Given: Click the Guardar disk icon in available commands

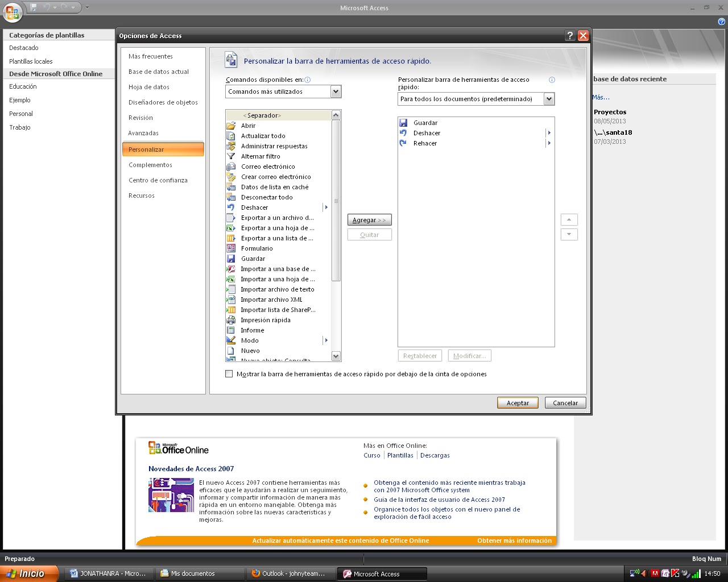Looking at the screenshot, I should [231, 259].
